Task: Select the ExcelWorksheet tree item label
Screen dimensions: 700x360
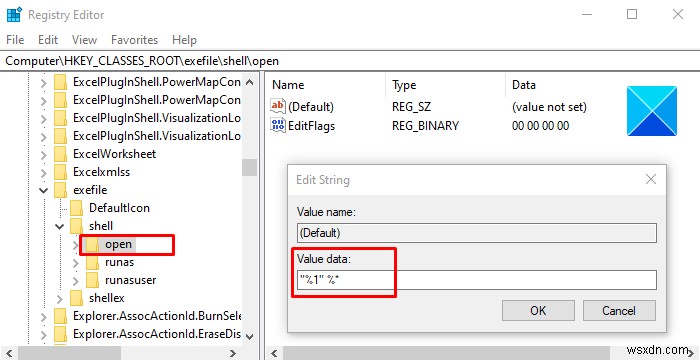Action: [114, 154]
